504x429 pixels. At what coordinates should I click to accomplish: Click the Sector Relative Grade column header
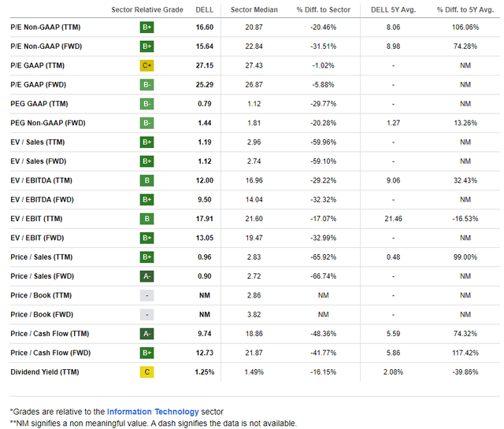coord(147,10)
